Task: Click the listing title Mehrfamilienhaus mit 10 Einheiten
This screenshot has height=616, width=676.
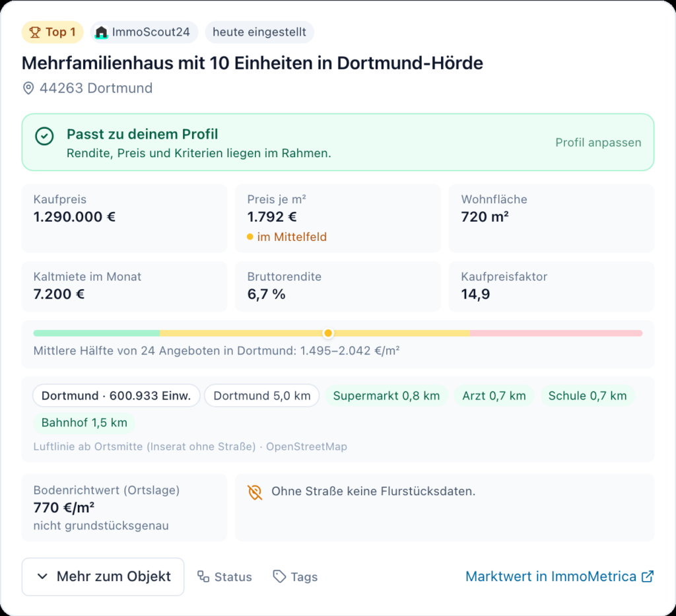Action: tap(253, 63)
